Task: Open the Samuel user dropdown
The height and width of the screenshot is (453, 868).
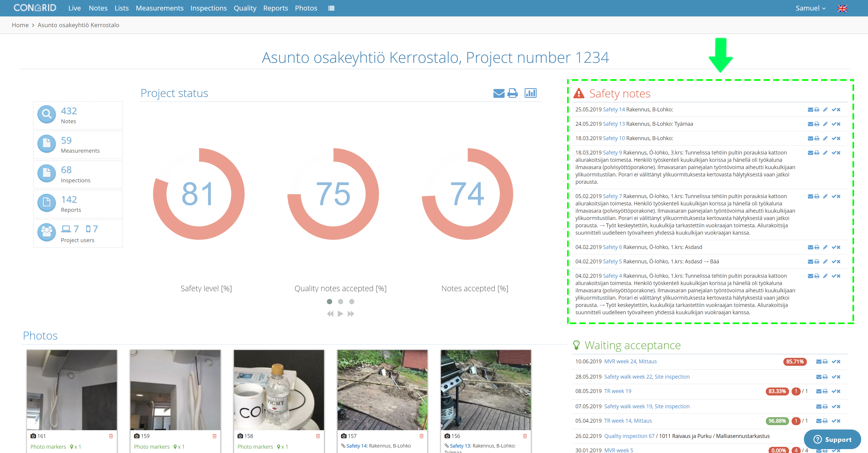Action: (810, 8)
